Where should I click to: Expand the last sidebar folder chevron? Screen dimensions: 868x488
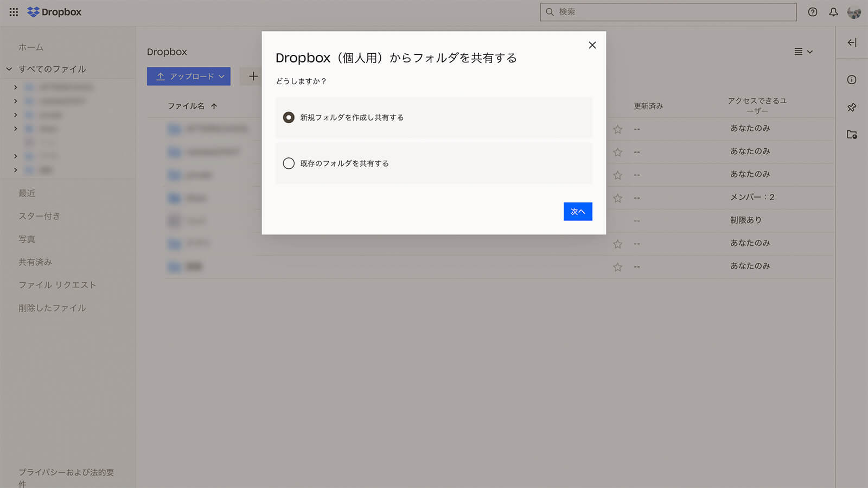(x=15, y=170)
